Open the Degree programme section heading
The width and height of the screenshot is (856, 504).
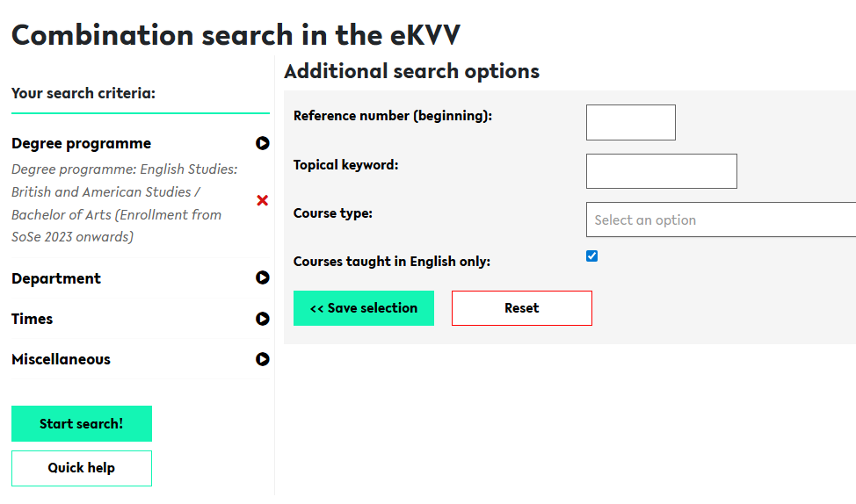81,143
